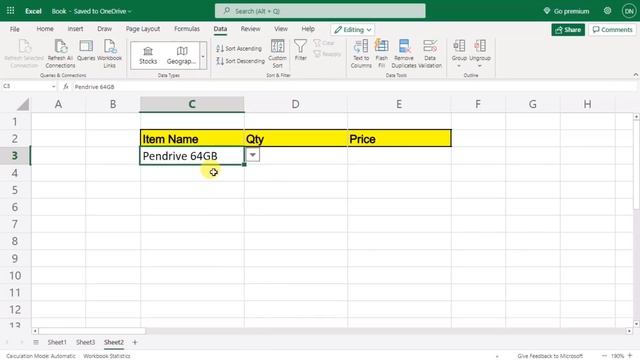This screenshot has height=360, width=640.
Task: Click the select-all corner triangle
Action: coord(23,104)
